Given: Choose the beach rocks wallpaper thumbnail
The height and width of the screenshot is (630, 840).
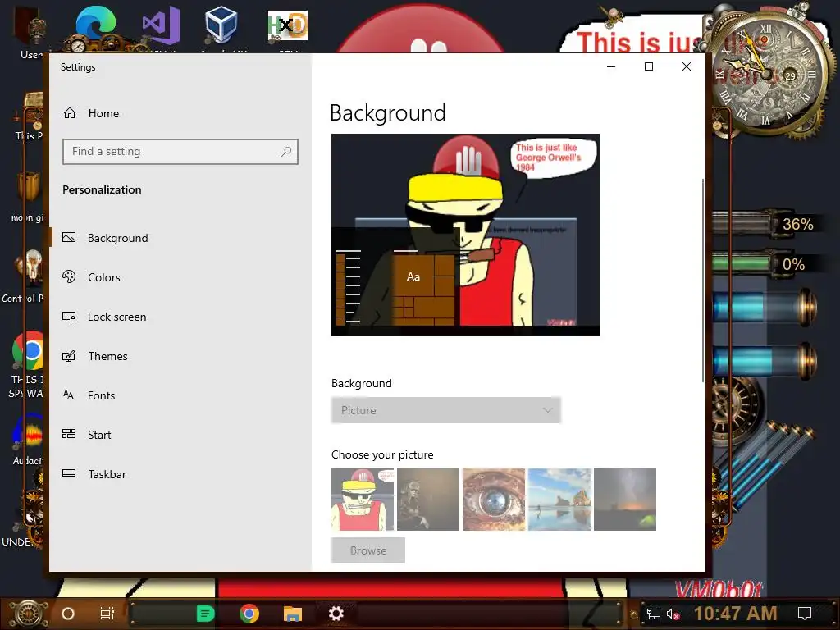Looking at the screenshot, I should coord(559,500).
